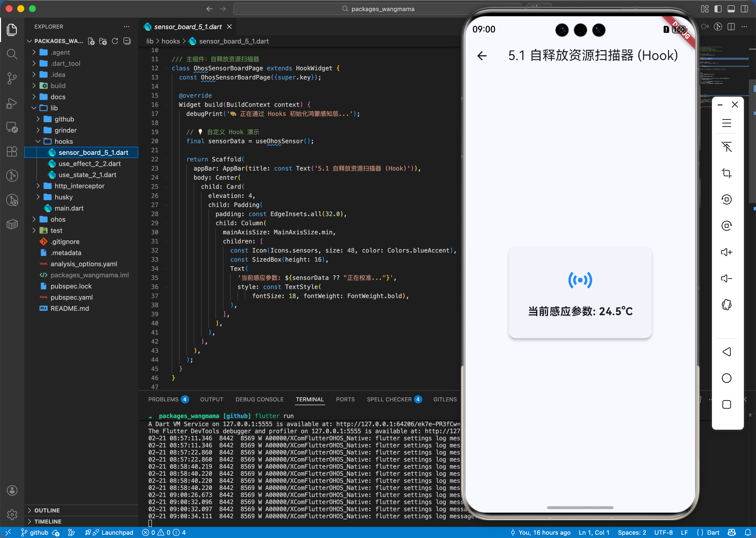The height and width of the screenshot is (538, 756).
Task: Click github branch in status bar
Action: click(35, 532)
